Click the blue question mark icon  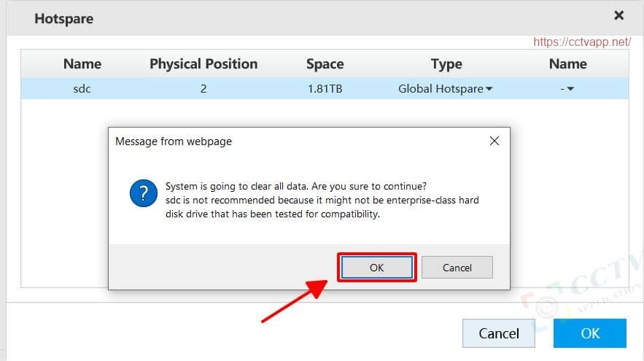tap(144, 194)
